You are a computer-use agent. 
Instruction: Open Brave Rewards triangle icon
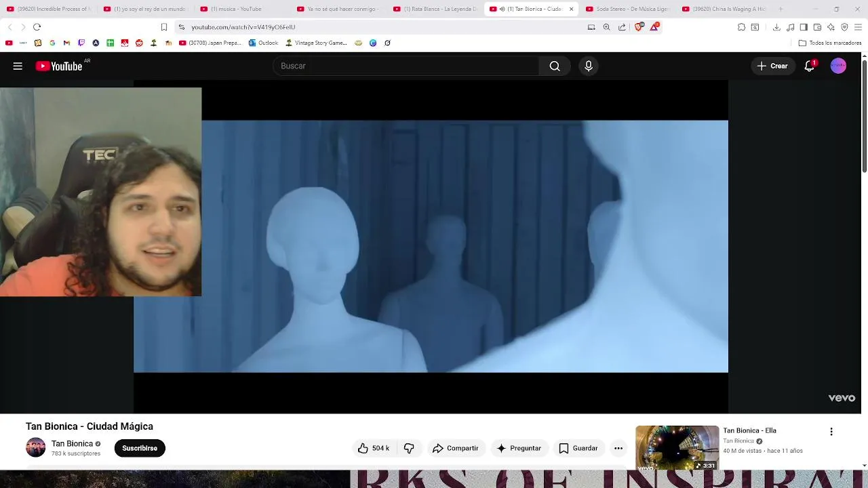(x=654, y=27)
